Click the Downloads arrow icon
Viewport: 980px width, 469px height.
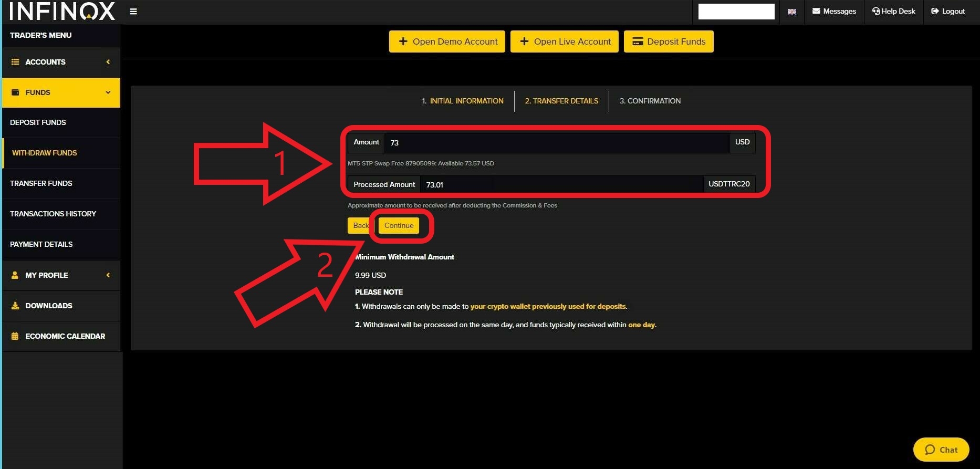[x=15, y=306]
